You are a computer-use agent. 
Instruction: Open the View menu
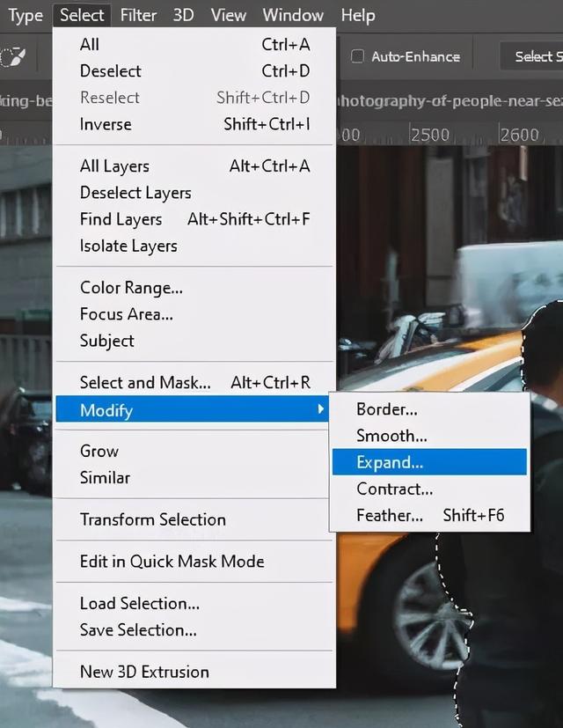coord(229,15)
